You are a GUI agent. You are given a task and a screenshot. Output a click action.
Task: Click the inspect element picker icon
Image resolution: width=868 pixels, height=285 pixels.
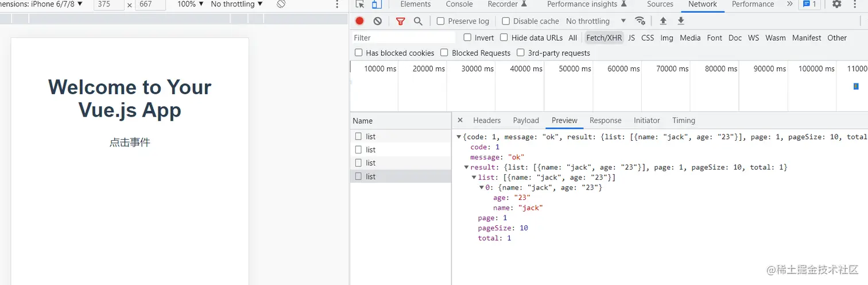point(360,4)
